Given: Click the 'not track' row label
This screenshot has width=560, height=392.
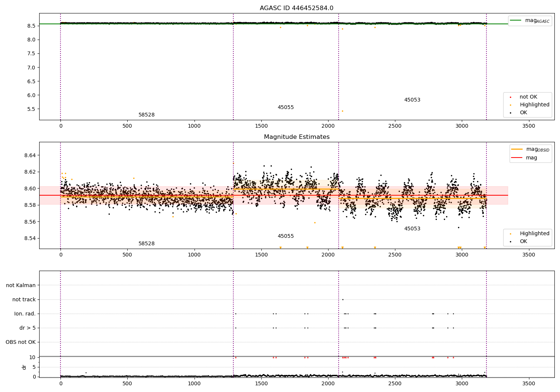Looking at the screenshot, I should pos(24,299).
